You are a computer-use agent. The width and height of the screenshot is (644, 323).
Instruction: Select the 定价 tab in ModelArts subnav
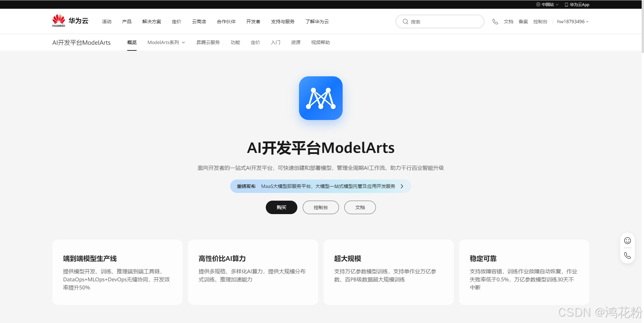255,42
